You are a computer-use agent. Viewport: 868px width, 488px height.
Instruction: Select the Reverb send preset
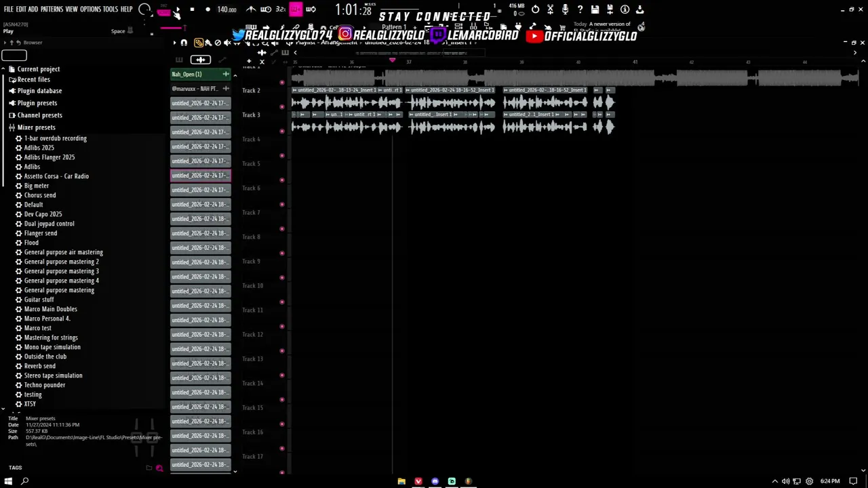[x=40, y=366]
